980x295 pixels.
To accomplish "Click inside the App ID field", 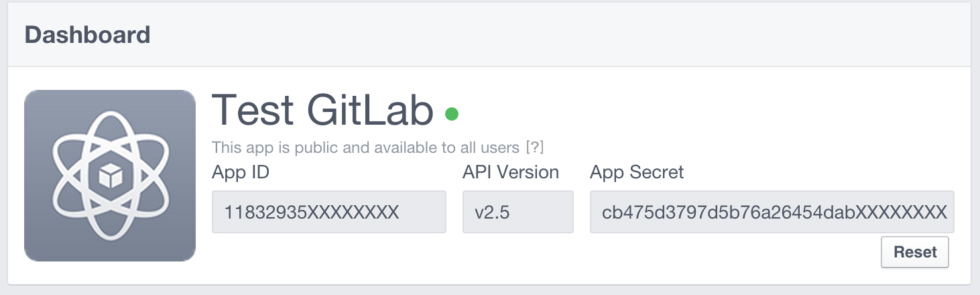I will point(328,213).
